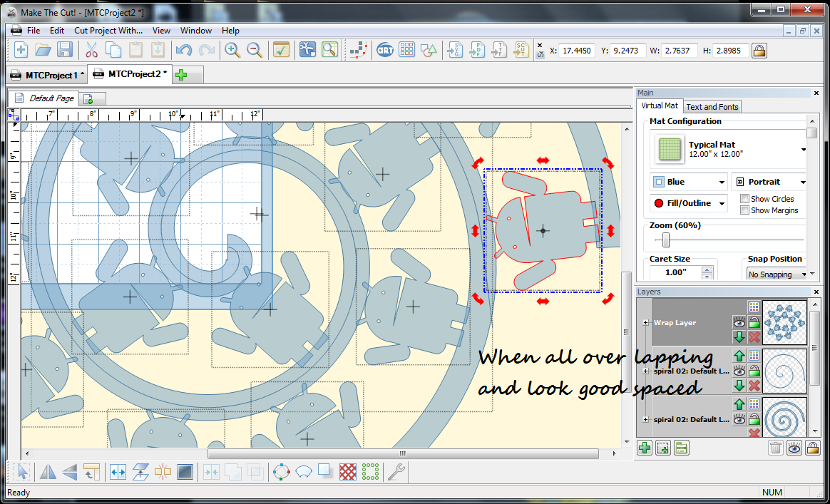Open the Edit menu
This screenshot has height=504, width=830.
(x=57, y=31)
